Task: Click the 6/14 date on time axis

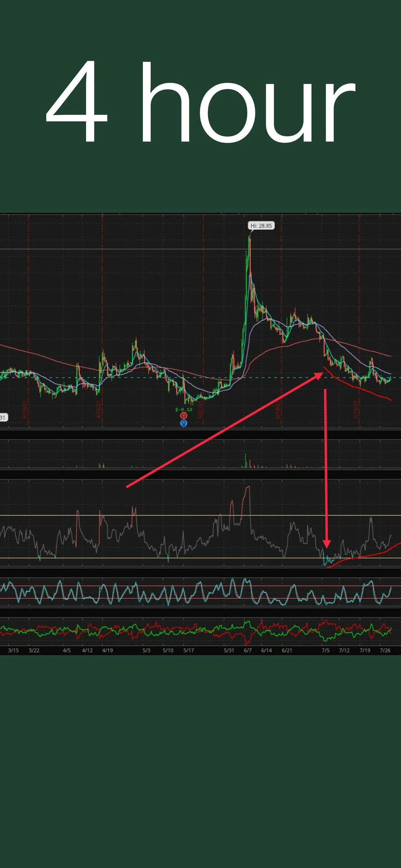Action: 266,650
